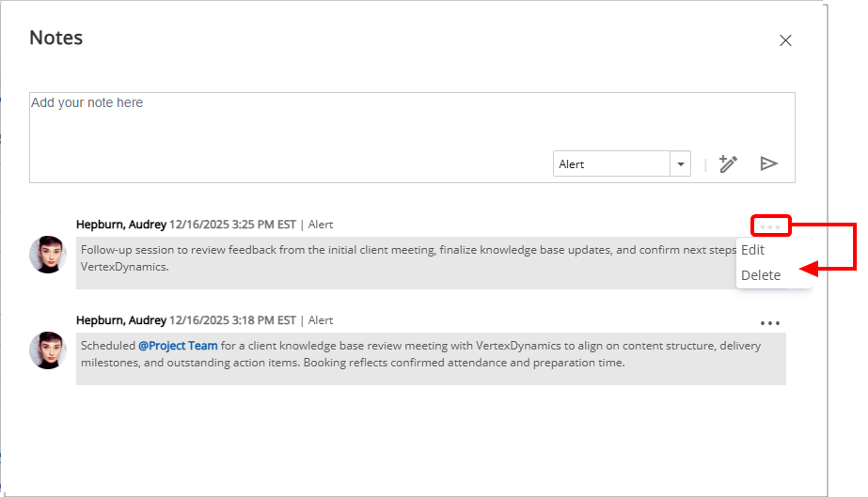The image size is (868, 497).
Task: Click the Notes dialog title
Action: tap(56, 38)
